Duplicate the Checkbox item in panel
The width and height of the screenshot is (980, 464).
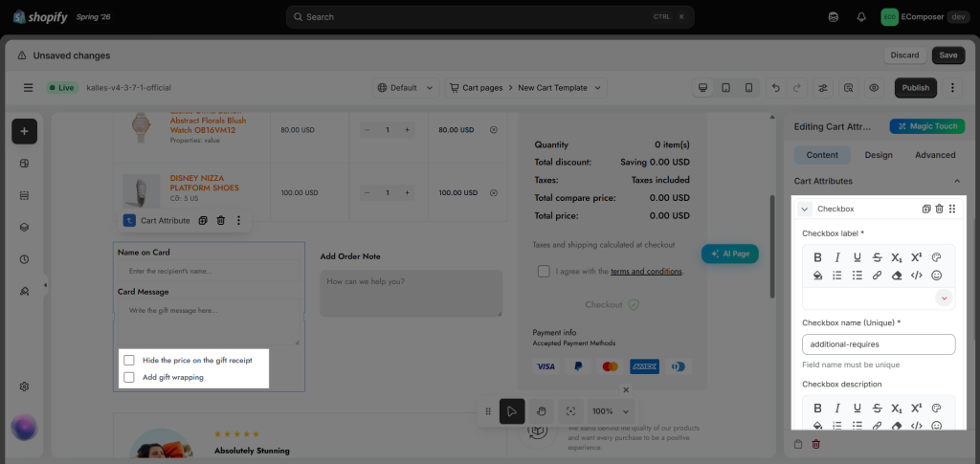(x=926, y=210)
